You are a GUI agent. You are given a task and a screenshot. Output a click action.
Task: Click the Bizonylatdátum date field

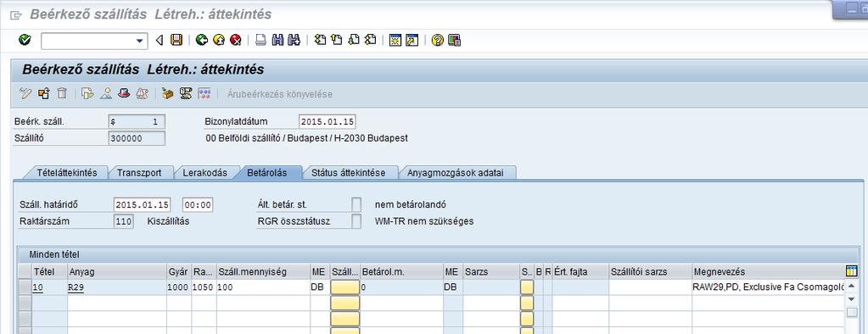[328, 122]
